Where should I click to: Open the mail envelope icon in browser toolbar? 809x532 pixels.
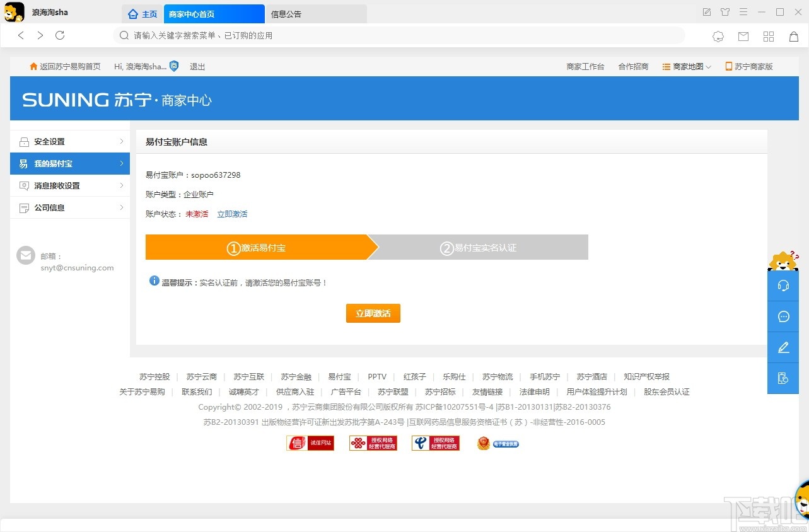[743, 36]
